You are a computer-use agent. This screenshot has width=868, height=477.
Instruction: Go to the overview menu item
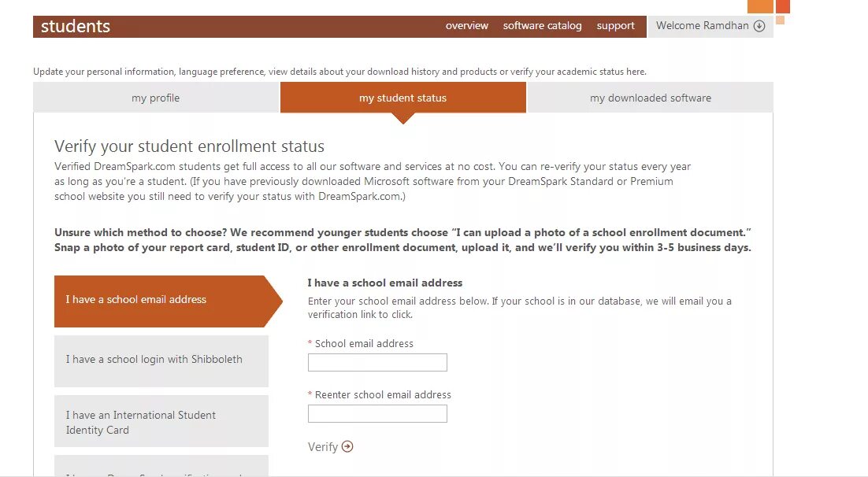[467, 26]
